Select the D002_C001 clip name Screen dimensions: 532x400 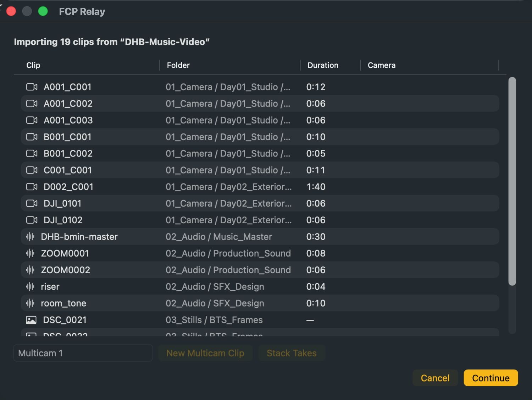[x=68, y=187]
